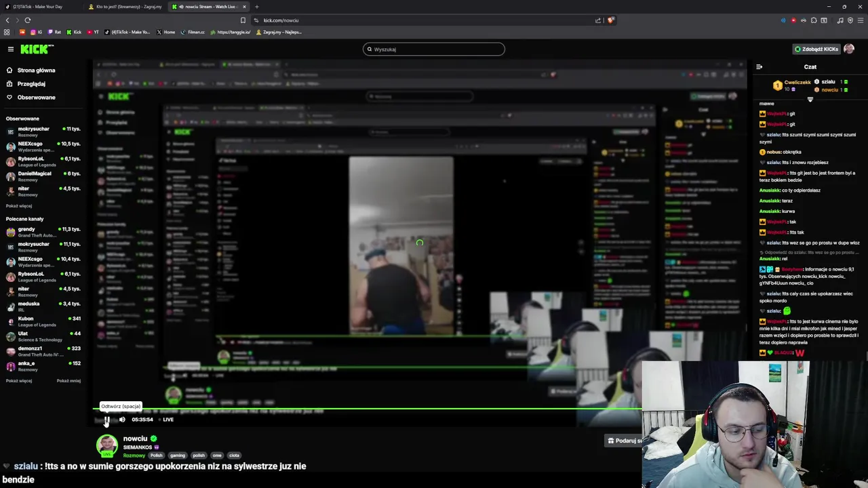Viewport: 868px width, 488px height.
Task: Go back in browser history
Action: click(x=7, y=20)
